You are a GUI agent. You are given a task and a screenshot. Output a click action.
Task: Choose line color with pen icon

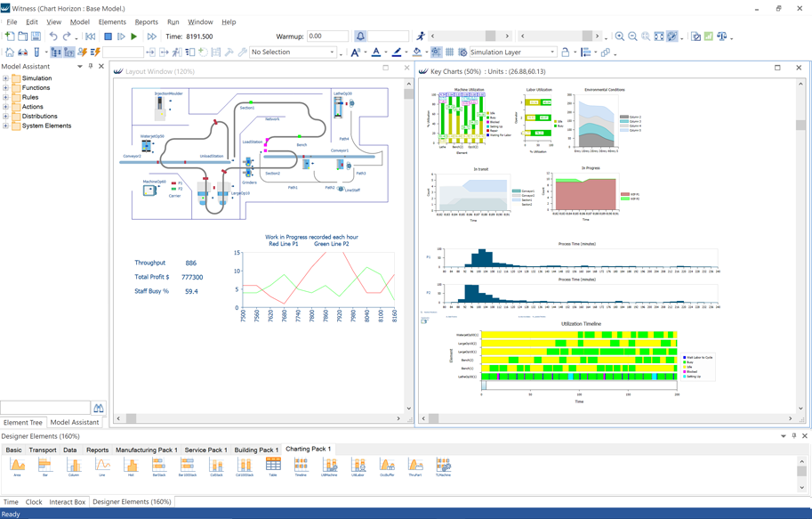pos(397,52)
